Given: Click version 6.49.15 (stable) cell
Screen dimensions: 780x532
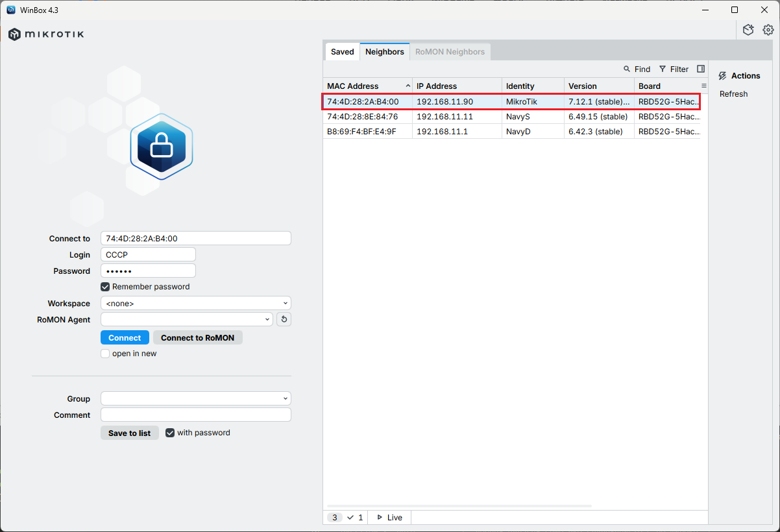Looking at the screenshot, I should tap(600, 117).
